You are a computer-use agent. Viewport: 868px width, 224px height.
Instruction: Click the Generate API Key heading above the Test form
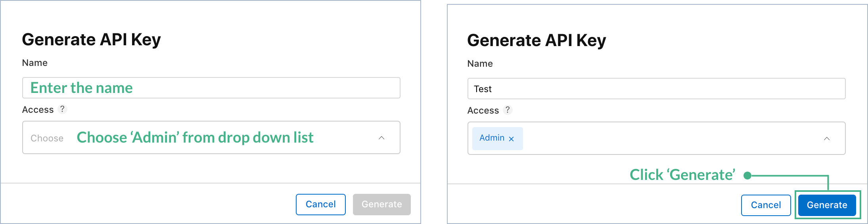point(537,41)
